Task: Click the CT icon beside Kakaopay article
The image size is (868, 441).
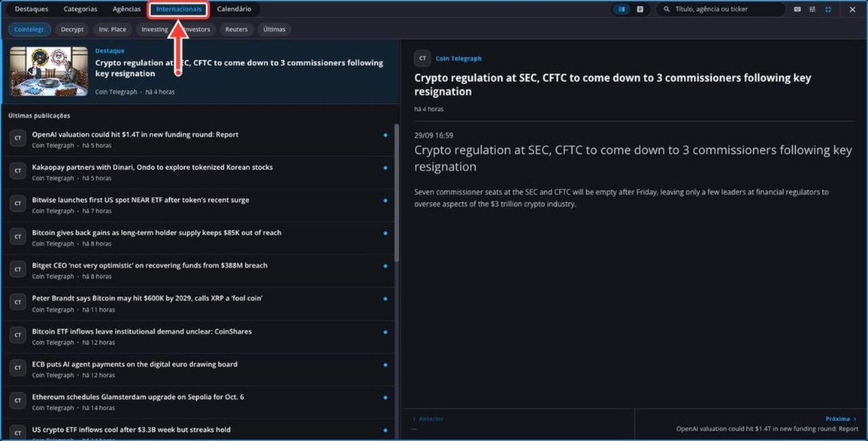Action: pyautogui.click(x=18, y=171)
